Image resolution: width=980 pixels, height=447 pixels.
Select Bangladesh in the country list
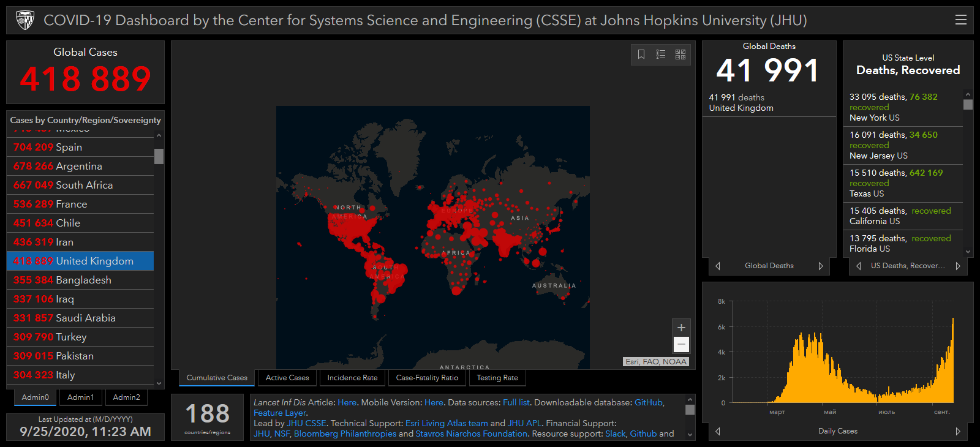click(x=80, y=280)
